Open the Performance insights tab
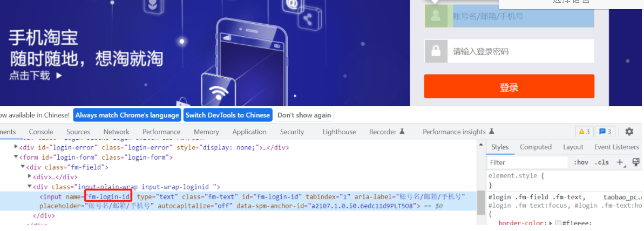The width and height of the screenshot is (644, 231). pos(454,132)
